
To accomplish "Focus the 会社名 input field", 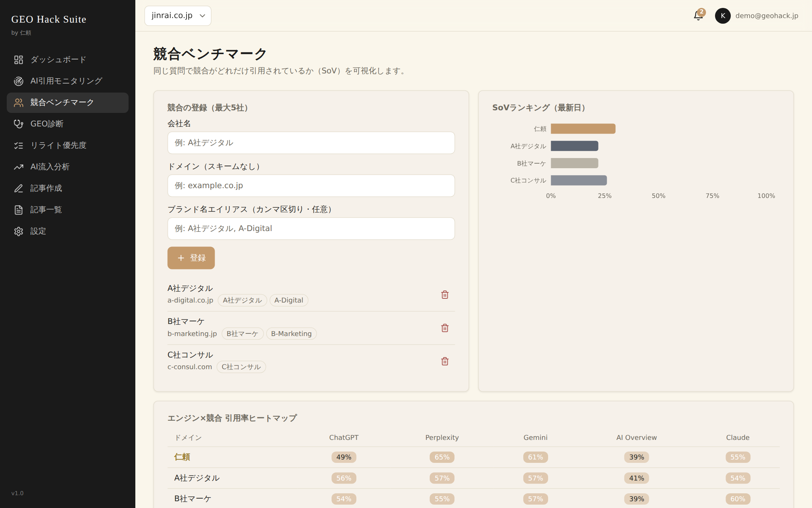I will tap(311, 143).
